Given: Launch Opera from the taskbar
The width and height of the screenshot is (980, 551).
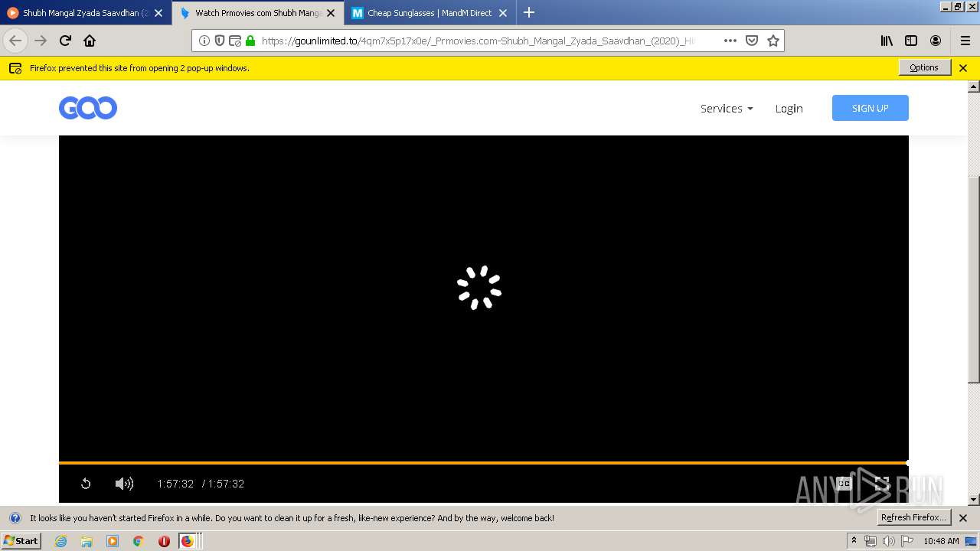Looking at the screenshot, I should coord(164,541).
